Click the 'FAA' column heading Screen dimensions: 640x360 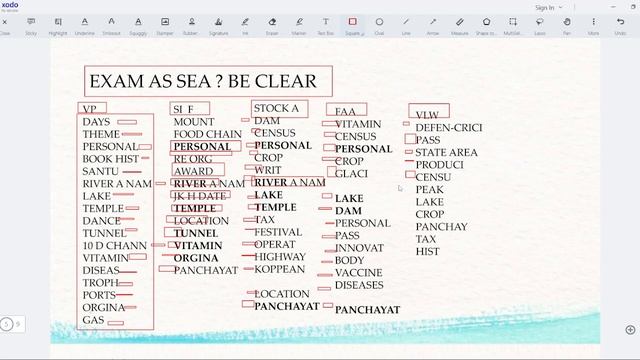point(345,111)
